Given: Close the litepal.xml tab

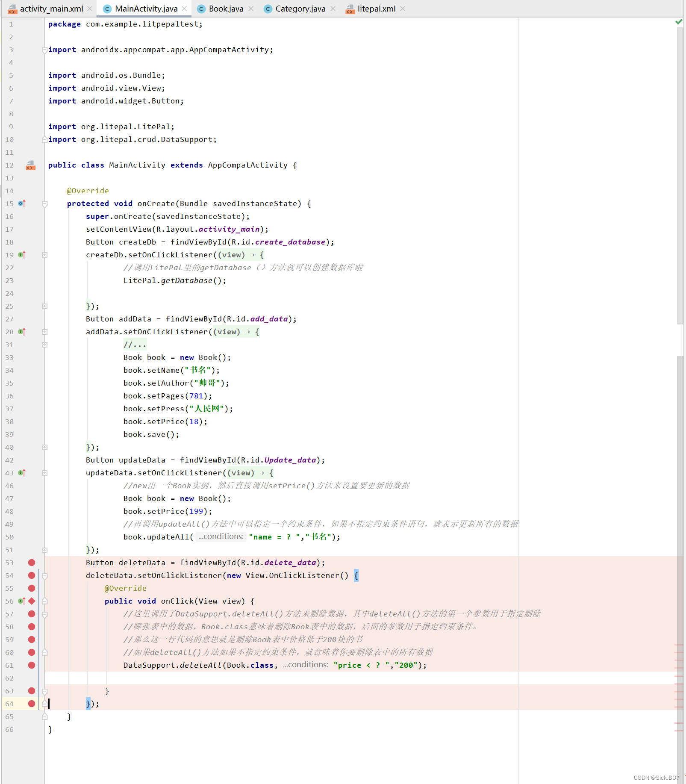Looking at the screenshot, I should point(403,9).
